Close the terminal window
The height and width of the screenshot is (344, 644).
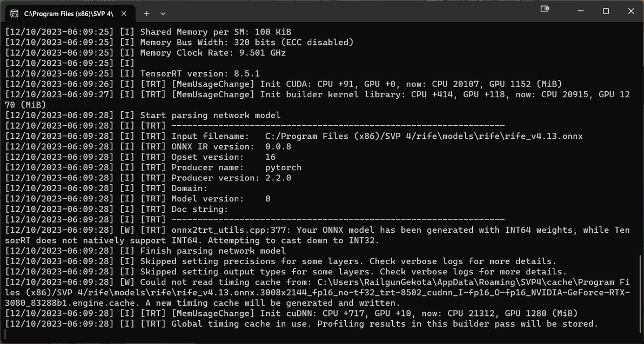(x=630, y=11)
